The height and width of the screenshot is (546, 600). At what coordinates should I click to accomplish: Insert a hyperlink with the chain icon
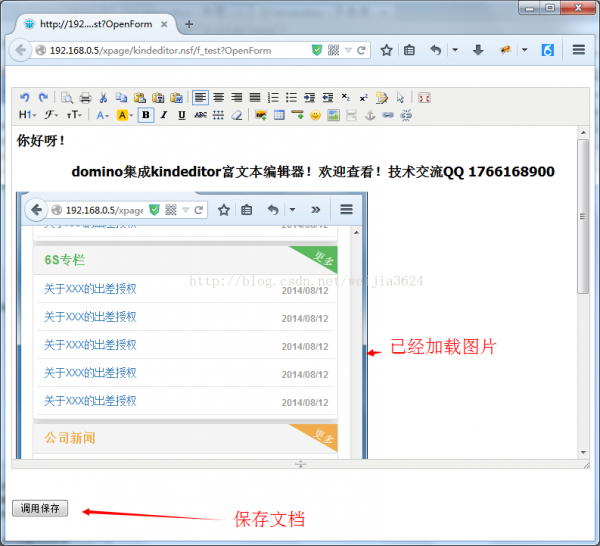388,115
